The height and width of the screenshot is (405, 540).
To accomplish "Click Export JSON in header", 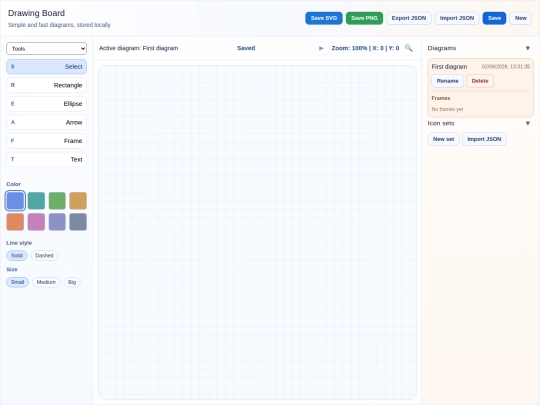I will (409, 18).
